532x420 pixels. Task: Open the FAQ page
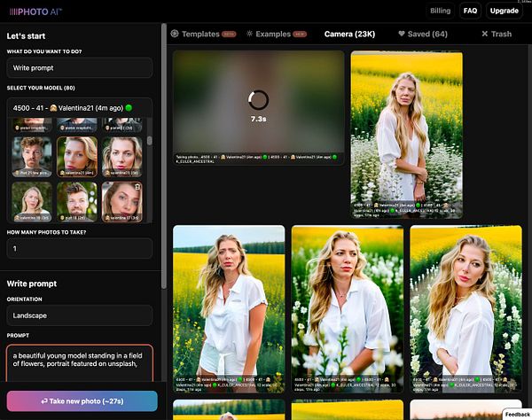[470, 11]
